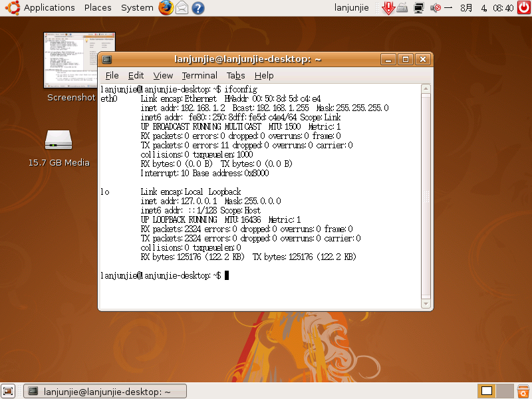Launch Firefox web browser from panel

coord(166,7)
